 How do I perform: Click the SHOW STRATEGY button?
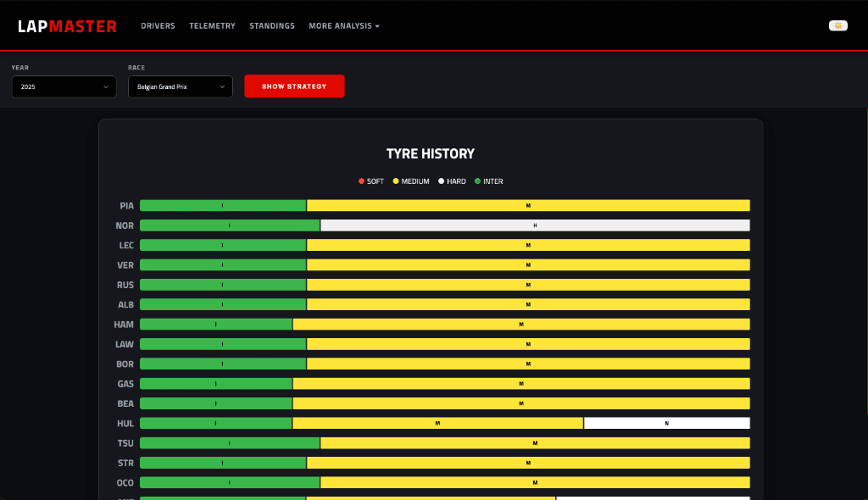point(294,86)
